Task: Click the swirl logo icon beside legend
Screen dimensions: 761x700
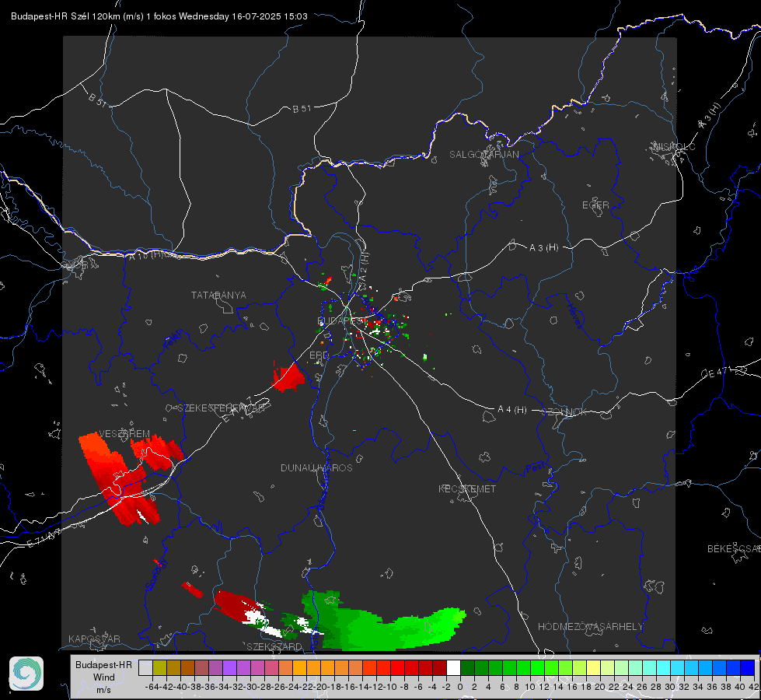Action: 26,674
